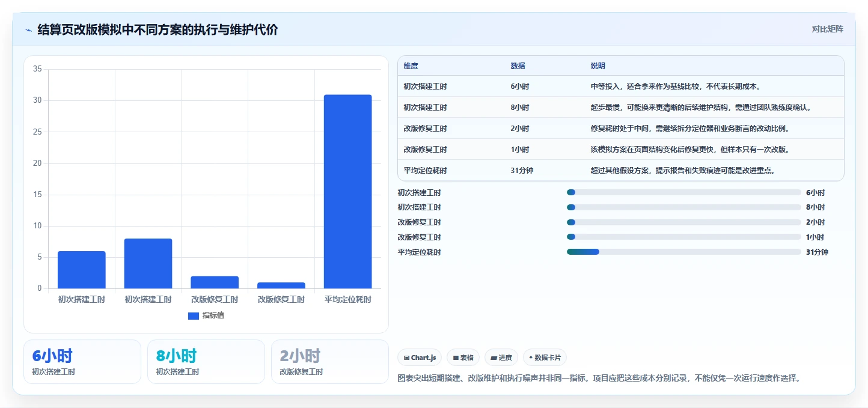Click the table description starting with 超过其他假设方案
This screenshot has height=408, width=868.
pyautogui.click(x=683, y=171)
